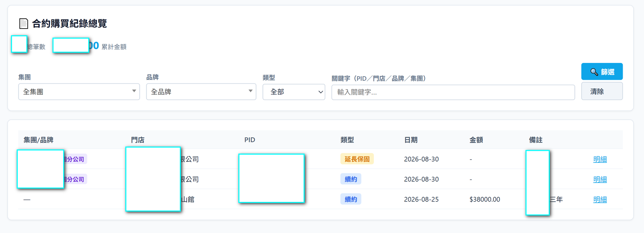Select the PID column header
The image size is (644, 233).
250,140
